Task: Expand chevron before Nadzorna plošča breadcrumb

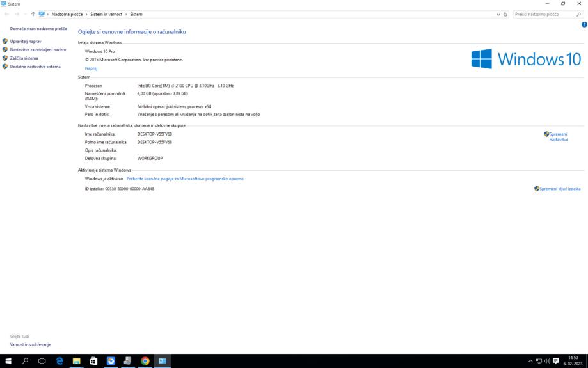Action: tap(47, 14)
